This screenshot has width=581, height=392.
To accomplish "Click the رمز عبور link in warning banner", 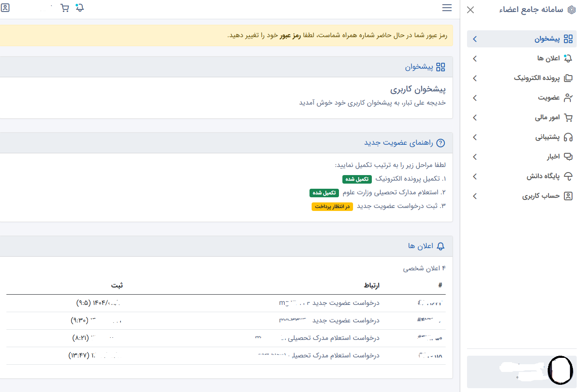I will point(290,35).
